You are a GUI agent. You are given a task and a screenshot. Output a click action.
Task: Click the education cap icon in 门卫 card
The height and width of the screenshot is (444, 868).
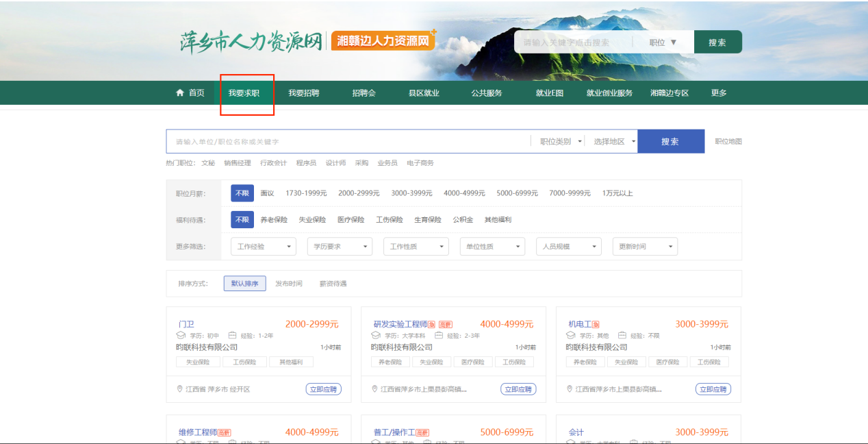[181, 336]
